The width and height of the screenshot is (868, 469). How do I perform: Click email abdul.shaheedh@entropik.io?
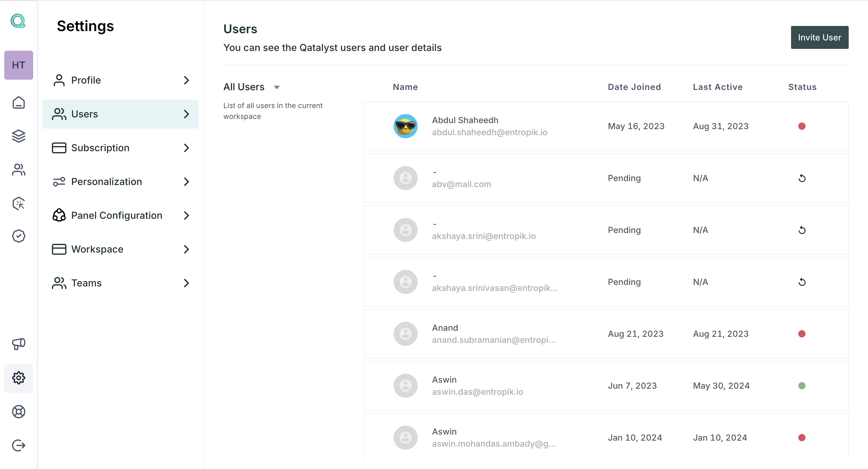click(490, 132)
